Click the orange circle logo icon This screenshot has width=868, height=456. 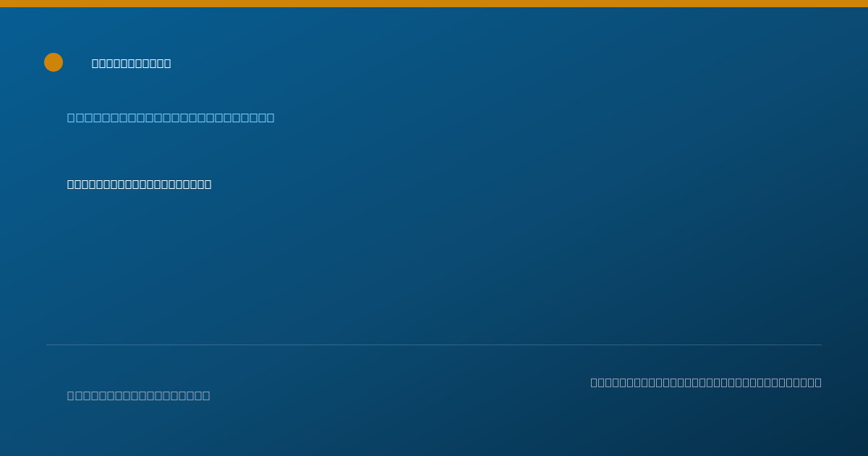coord(54,62)
